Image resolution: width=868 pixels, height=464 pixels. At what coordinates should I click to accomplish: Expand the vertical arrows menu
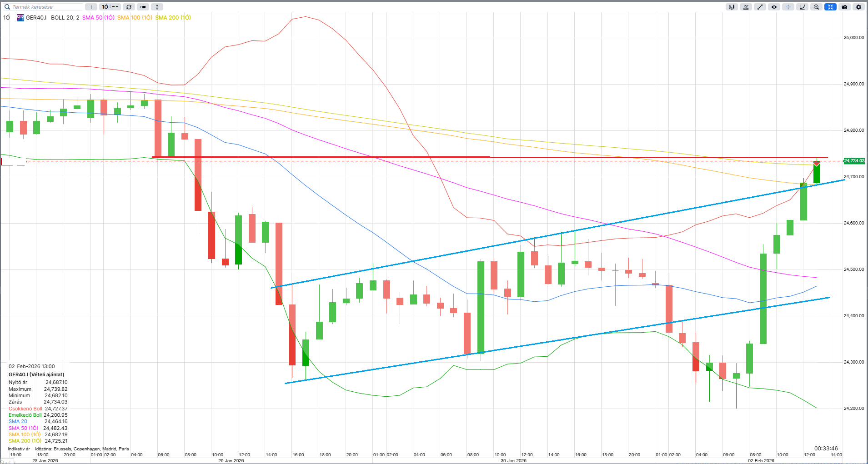tap(157, 7)
